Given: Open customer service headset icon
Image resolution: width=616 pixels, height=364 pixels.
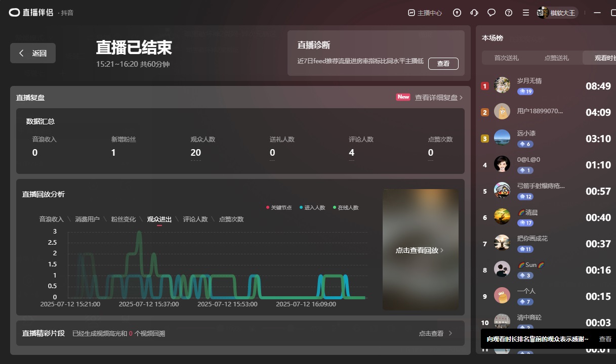Looking at the screenshot, I should [x=474, y=13].
